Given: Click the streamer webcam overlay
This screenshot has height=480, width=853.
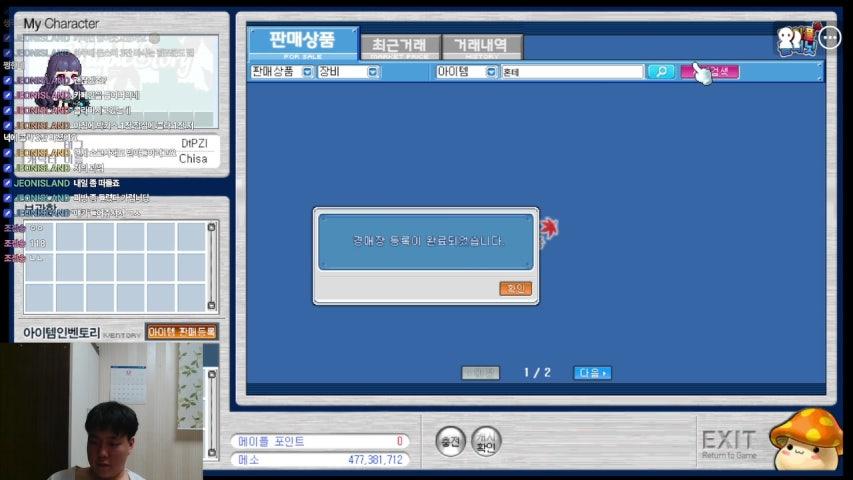Looking at the screenshot, I should click(101, 411).
